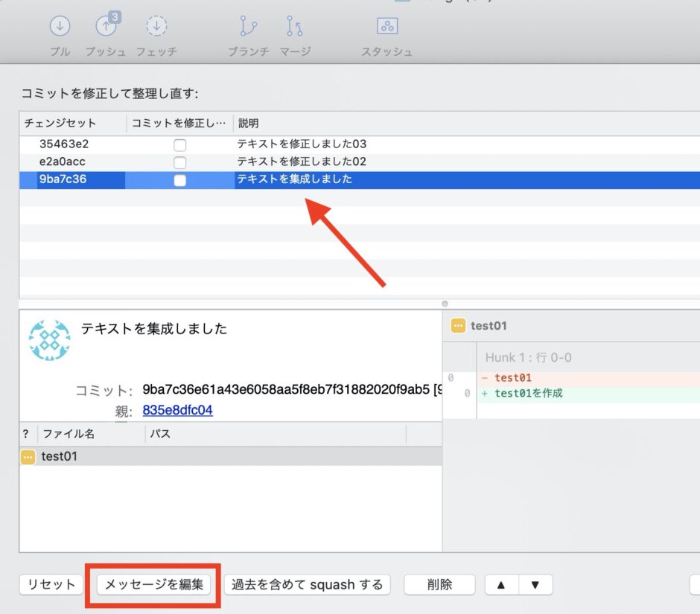Click the Push (プッシュ) toolbar icon

click(x=107, y=25)
